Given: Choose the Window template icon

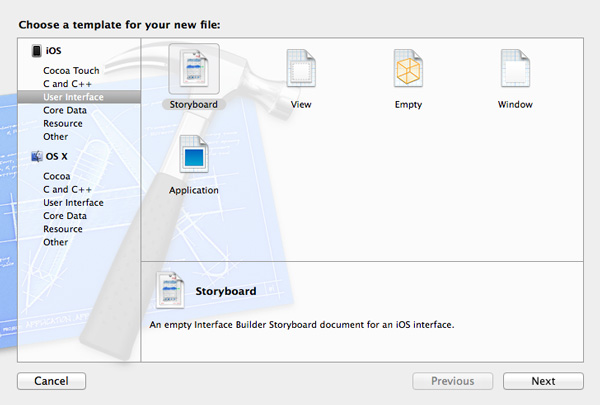Looking at the screenshot, I should (515, 68).
